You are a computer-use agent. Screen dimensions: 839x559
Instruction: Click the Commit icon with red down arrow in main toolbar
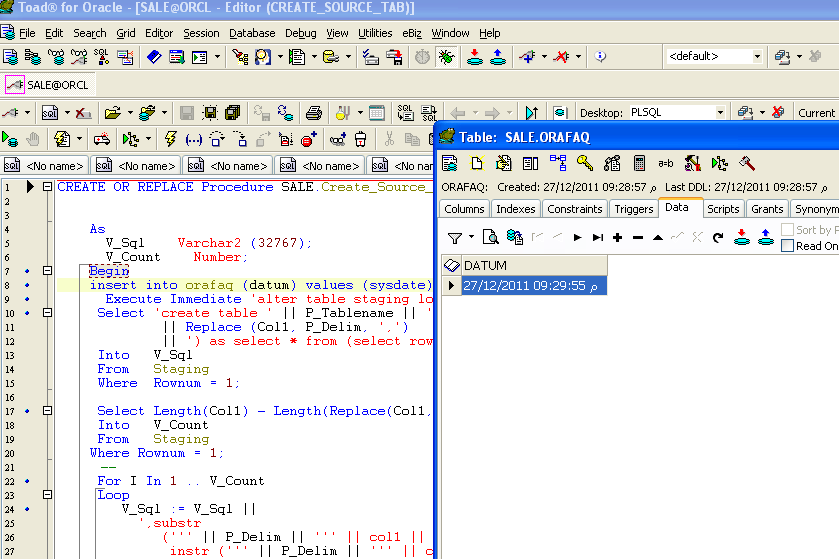click(x=475, y=56)
